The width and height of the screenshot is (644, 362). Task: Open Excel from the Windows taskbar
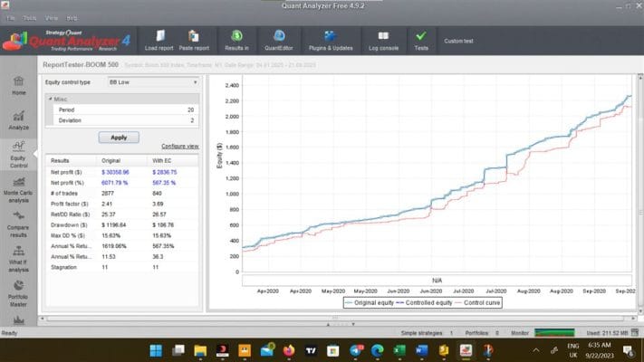point(399,350)
